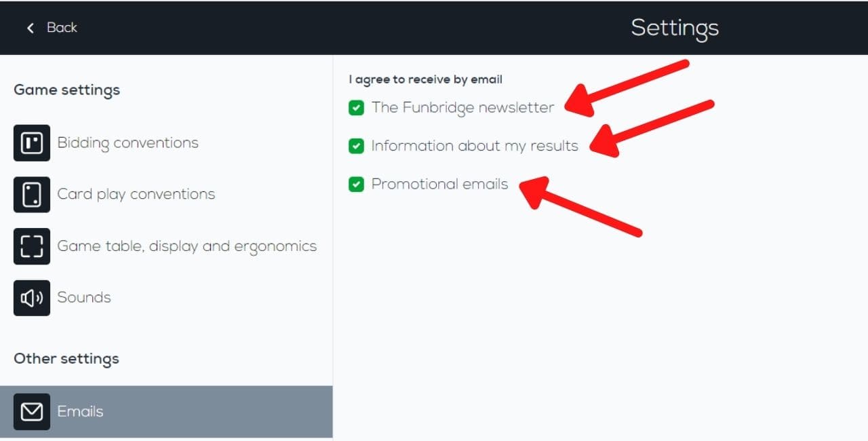Click the Card play conventions phone icon

[x=32, y=195]
